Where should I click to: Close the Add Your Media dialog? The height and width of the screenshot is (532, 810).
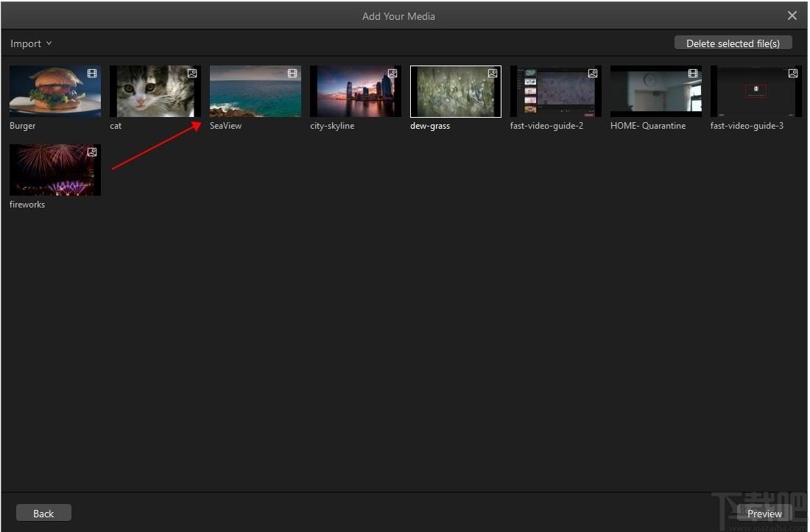coord(792,15)
